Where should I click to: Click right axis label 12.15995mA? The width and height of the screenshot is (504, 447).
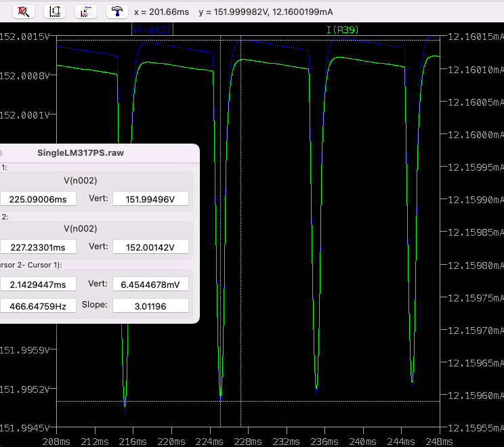click(476, 167)
